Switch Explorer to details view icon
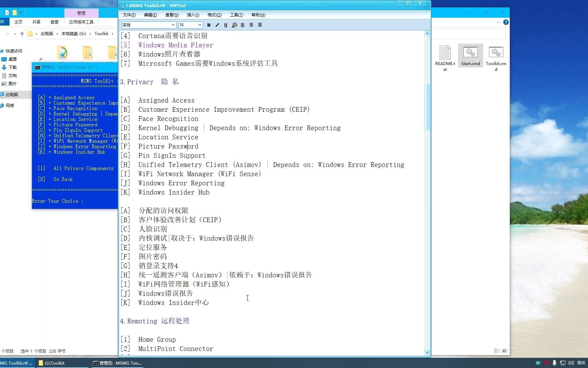Viewport: 588px width, 368px height. pos(497,351)
